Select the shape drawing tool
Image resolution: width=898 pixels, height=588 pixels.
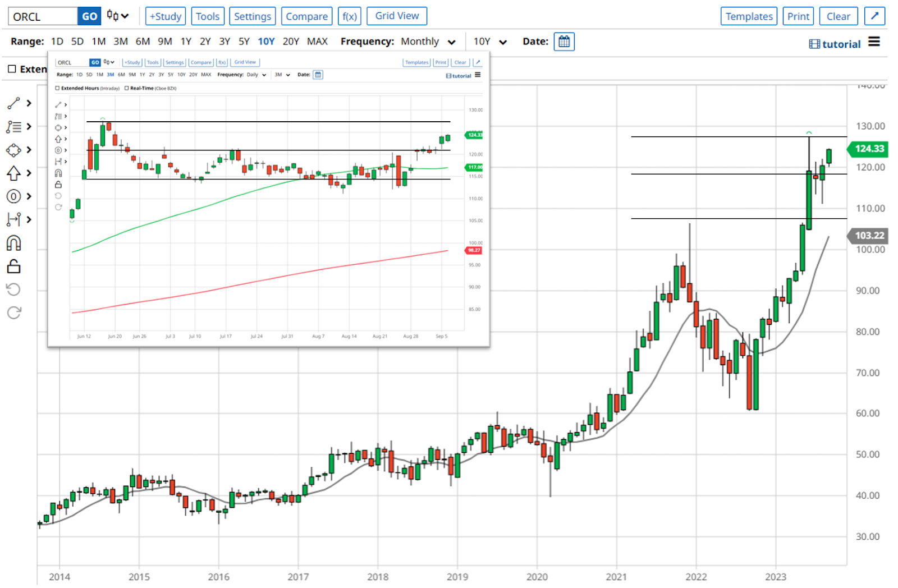pyautogui.click(x=12, y=150)
